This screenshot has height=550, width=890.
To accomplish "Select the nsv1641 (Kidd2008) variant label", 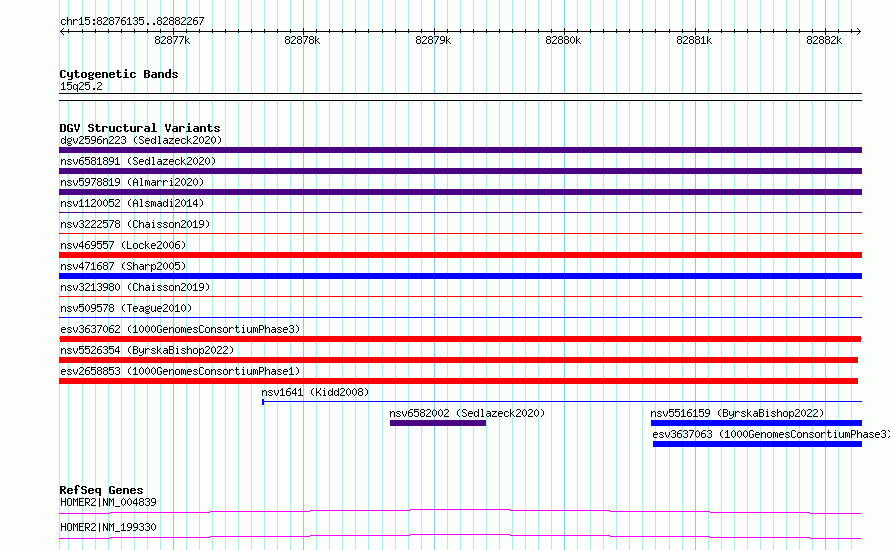I will click(x=315, y=392).
